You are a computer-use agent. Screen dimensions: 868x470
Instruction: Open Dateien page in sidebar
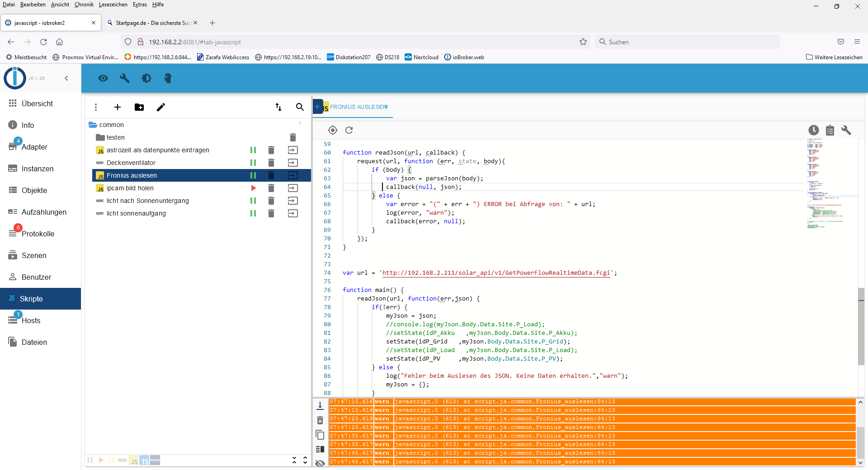[x=41, y=342]
